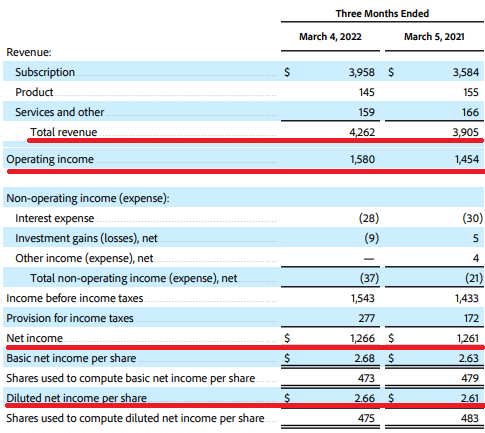
Task: Select Other income 2021 value 4
Action: pyautogui.click(x=476, y=258)
